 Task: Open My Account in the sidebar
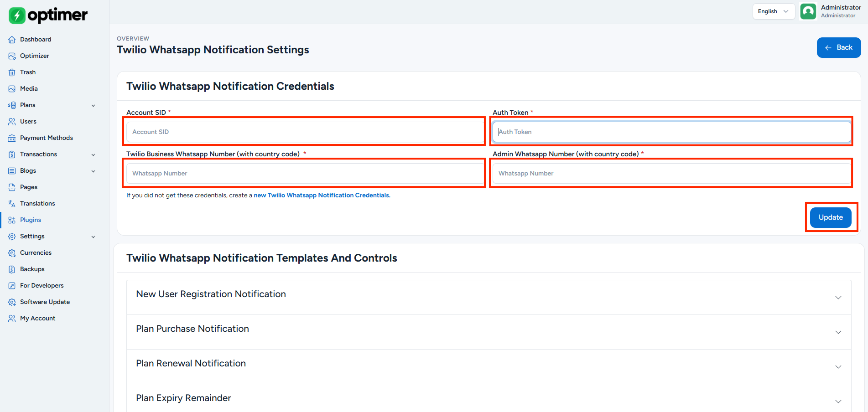coord(37,319)
